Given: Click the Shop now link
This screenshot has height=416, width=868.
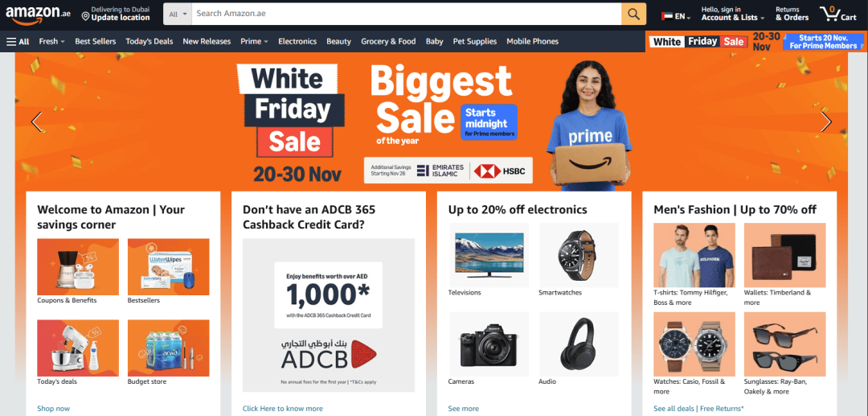Looking at the screenshot, I should pos(54,409).
